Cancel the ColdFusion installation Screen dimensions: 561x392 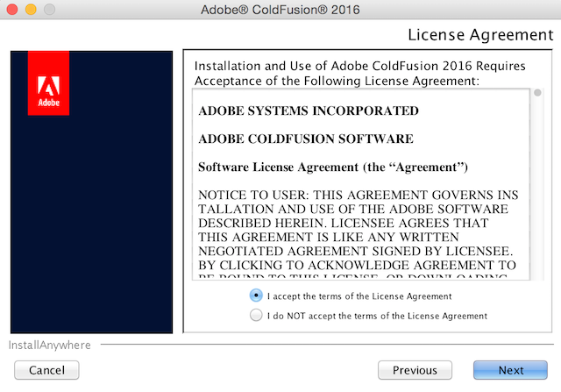click(46, 370)
